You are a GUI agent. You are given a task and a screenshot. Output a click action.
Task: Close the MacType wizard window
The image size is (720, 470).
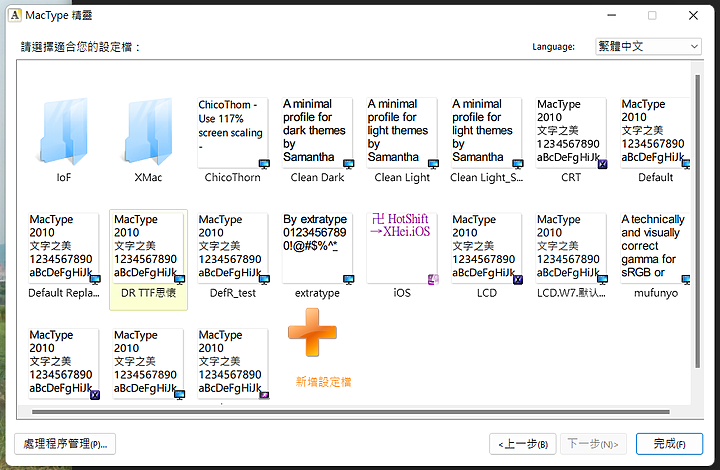coord(693,15)
